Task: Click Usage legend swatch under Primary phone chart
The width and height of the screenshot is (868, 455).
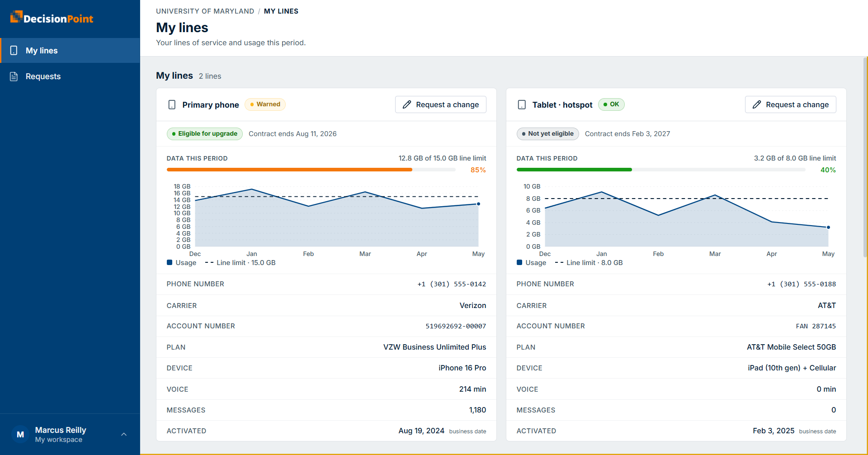Action: coord(170,262)
